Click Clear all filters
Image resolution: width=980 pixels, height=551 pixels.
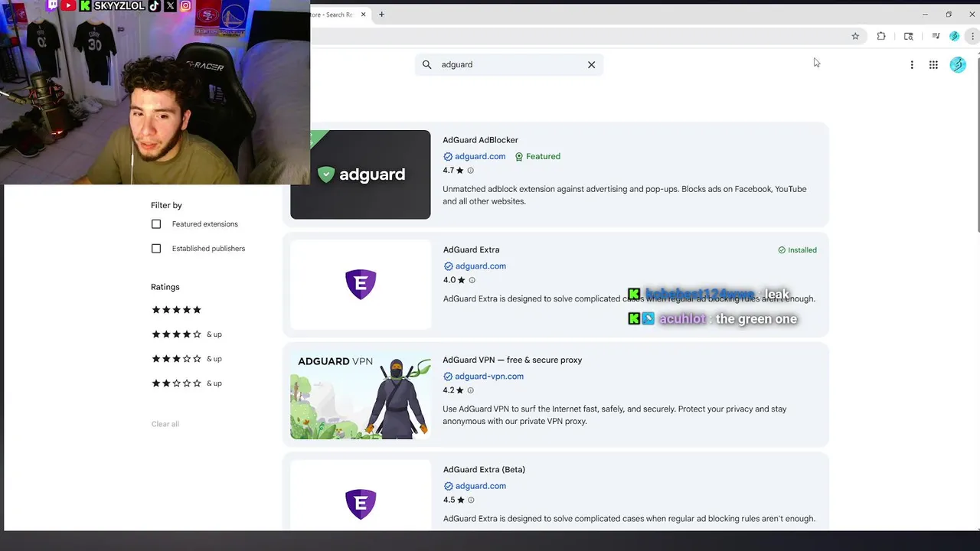[165, 424]
